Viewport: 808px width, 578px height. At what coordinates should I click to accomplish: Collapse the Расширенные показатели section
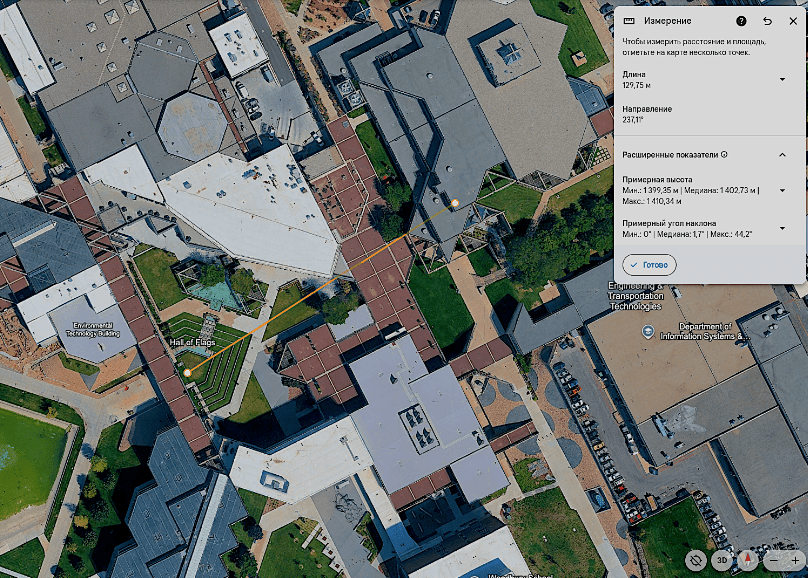pos(782,155)
